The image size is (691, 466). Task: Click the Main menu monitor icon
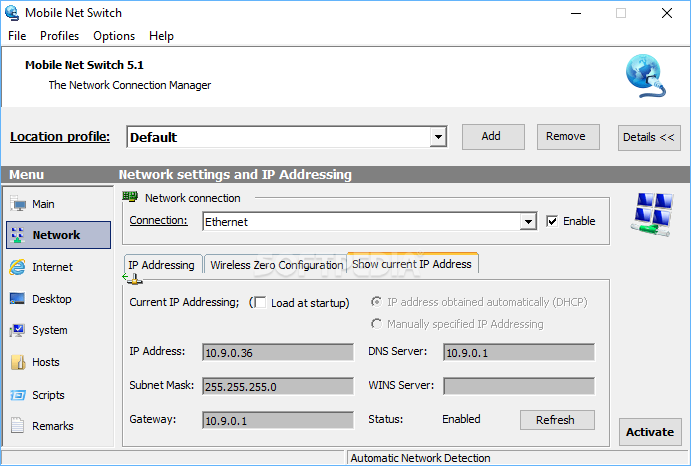18,204
